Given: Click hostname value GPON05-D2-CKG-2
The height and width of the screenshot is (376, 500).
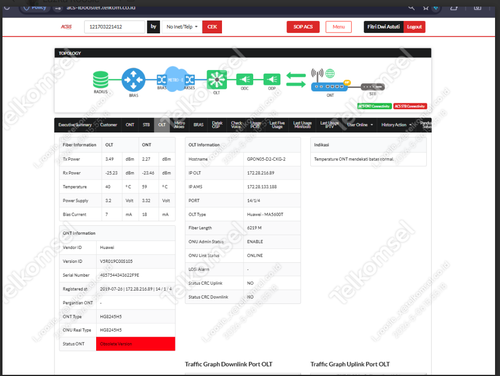Looking at the screenshot, I should (x=266, y=159).
